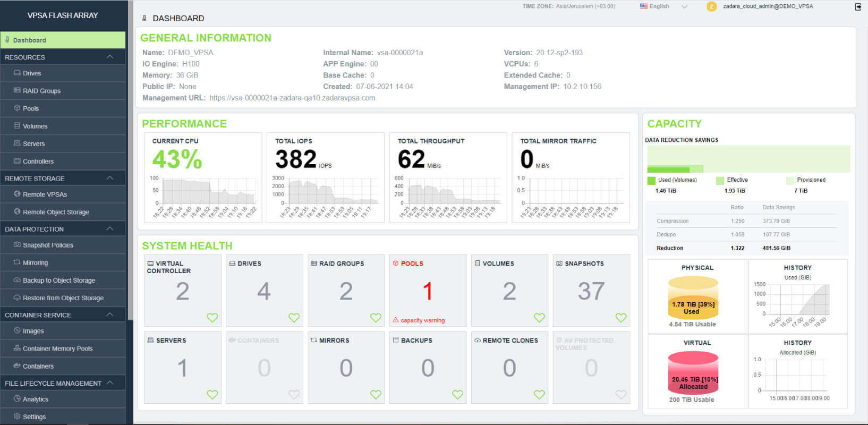Click the thermometer icon beside Dashboard heading
The height and width of the screenshot is (425, 868).
click(144, 18)
